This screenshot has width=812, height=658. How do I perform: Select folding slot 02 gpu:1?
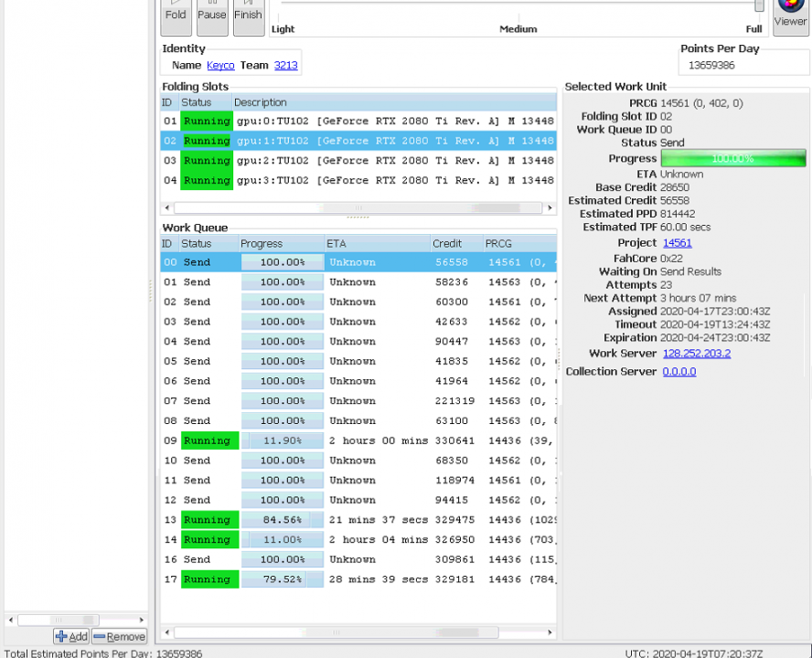point(358,141)
